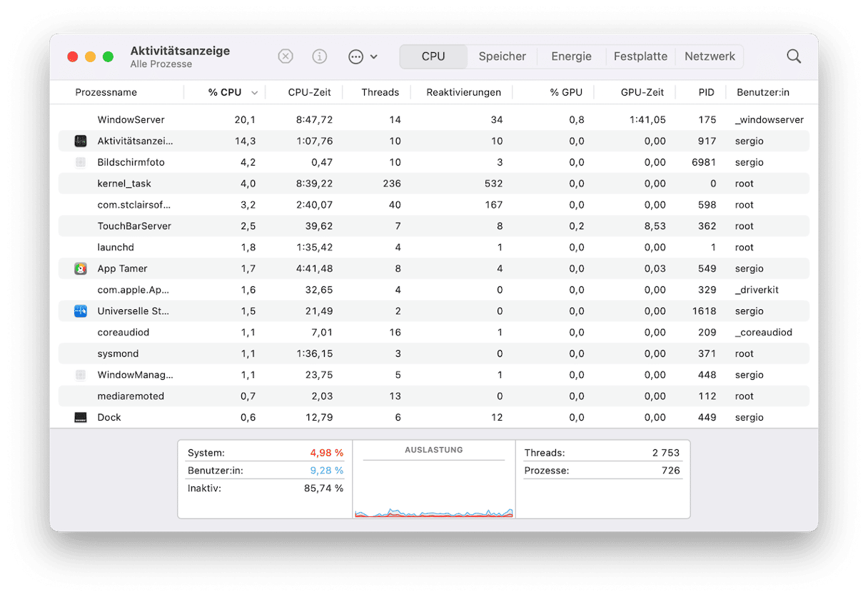Click kernel_task's 8:39,22 CPU time

pyautogui.click(x=314, y=184)
